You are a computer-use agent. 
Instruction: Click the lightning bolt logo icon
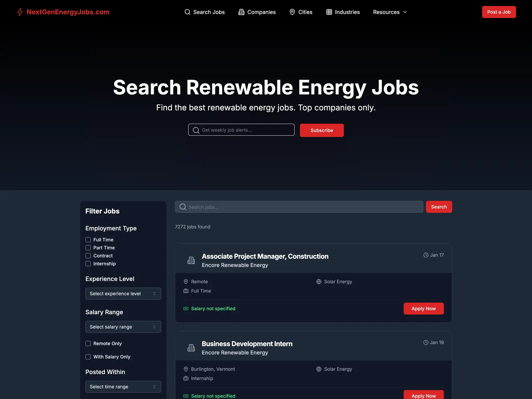click(x=20, y=12)
